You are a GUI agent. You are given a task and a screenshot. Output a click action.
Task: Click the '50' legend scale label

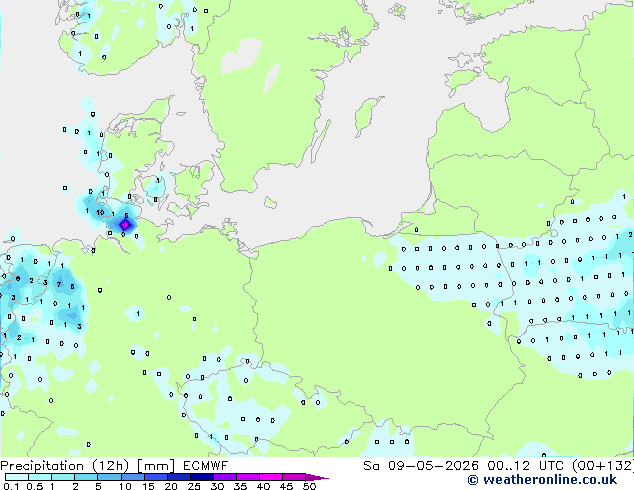(309, 486)
